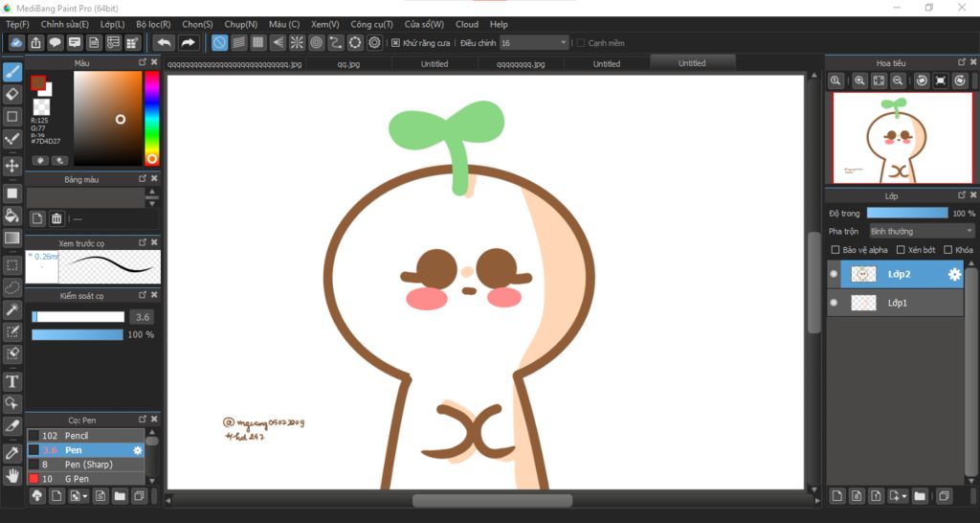This screenshot has height=523, width=980.
Task: Switch to the qq.jpg tab
Action: pos(348,64)
